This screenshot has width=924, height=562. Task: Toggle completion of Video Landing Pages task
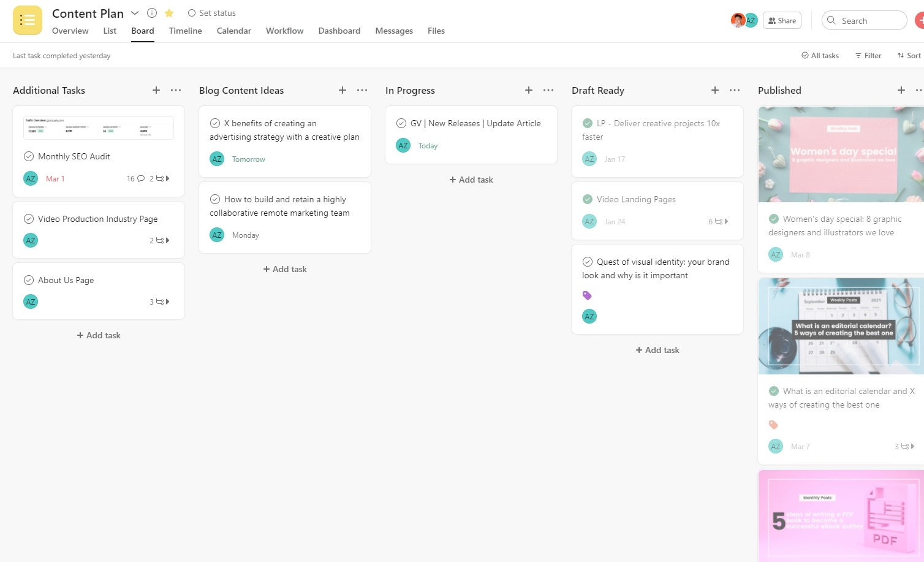(x=588, y=199)
